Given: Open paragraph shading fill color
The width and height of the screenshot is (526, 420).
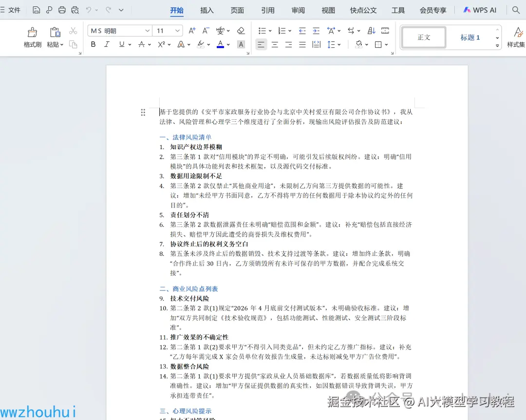Looking at the screenshot, I should click(x=359, y=44).
